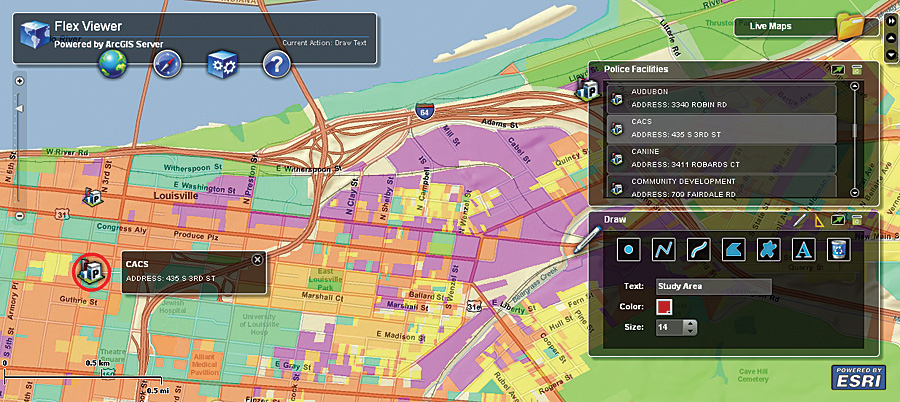Select the draw polyline tool
The image size is (900, 402).
664,249
